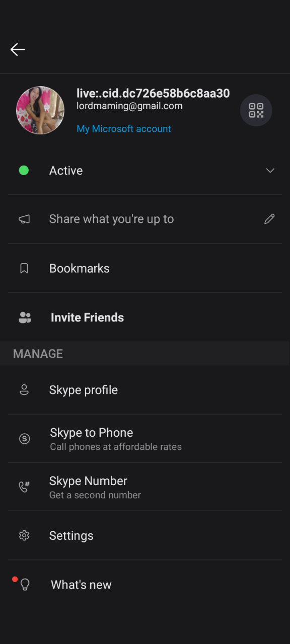Expand the Active status chevron
290x644 pixels.
pyautogui.click(x=270, y=171)
